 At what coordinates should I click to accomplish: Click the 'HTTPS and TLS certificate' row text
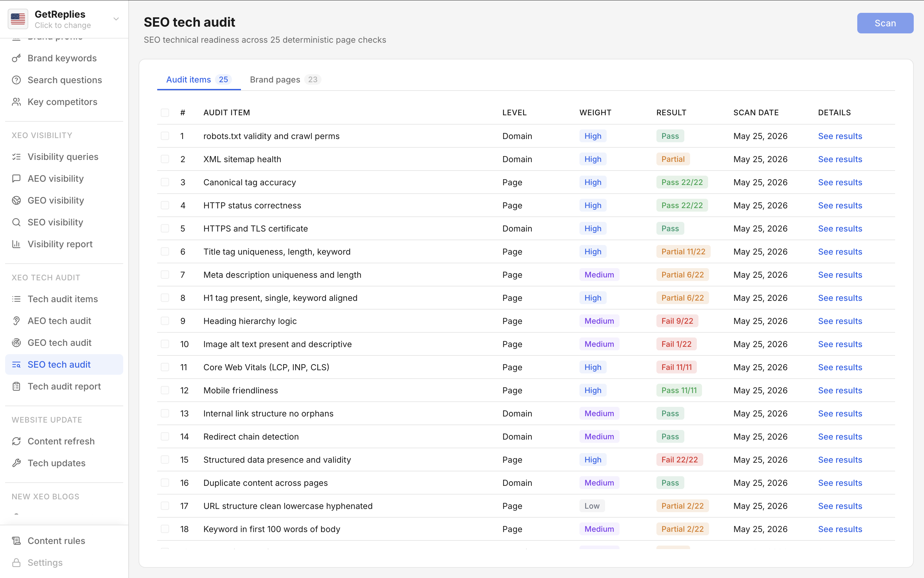[255, 229]
